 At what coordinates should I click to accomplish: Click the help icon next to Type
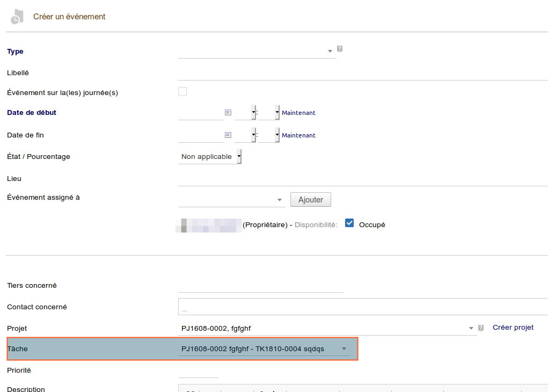click(x=340, y=49)
